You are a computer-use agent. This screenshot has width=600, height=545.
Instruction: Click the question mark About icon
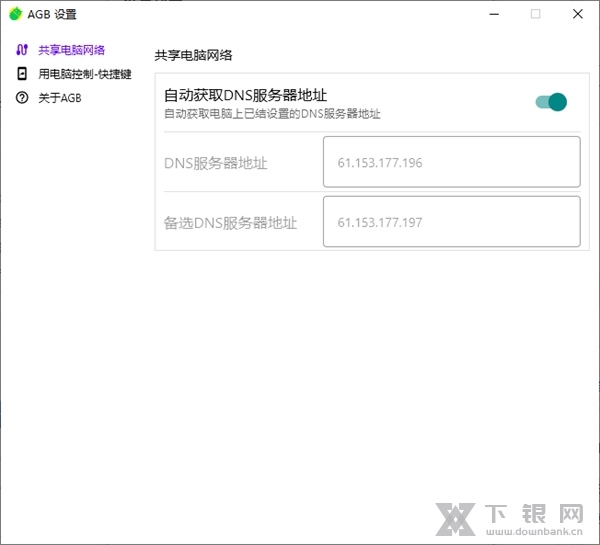coord(22,98)
